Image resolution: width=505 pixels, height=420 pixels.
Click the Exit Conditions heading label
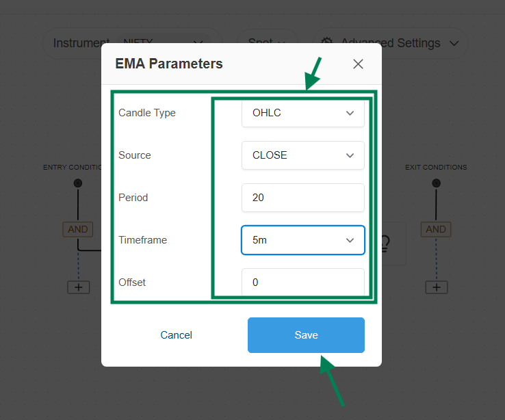(x=436, y=167)
